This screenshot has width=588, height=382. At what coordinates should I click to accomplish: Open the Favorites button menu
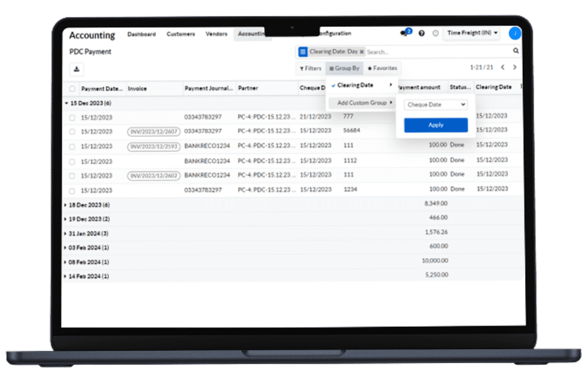tap(382, 68)
